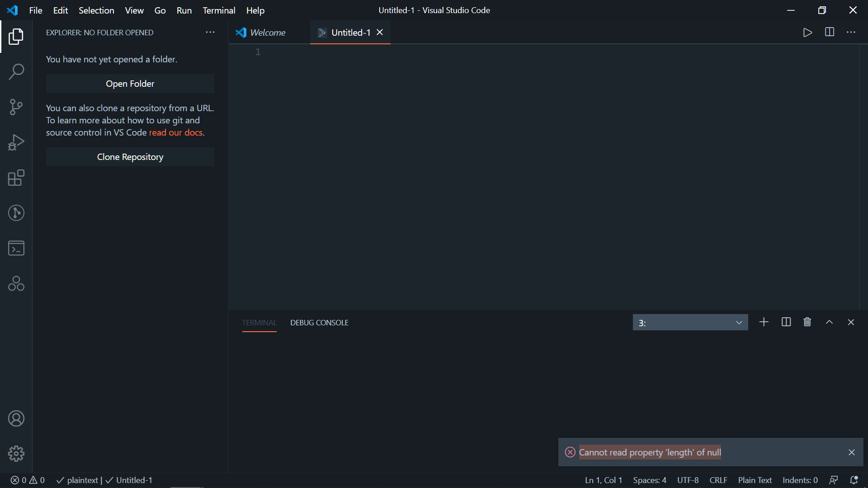Open the Extensions view

pyautogui.click(x=16, y=178)
